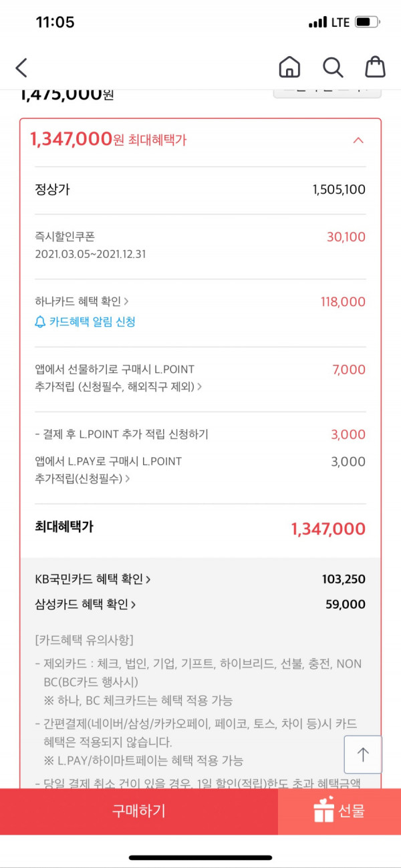The width and height of the screenshot is (401, 868).
Task: Click the 구매하기 button
Action: pyautogui.click(x=139, y=811)
